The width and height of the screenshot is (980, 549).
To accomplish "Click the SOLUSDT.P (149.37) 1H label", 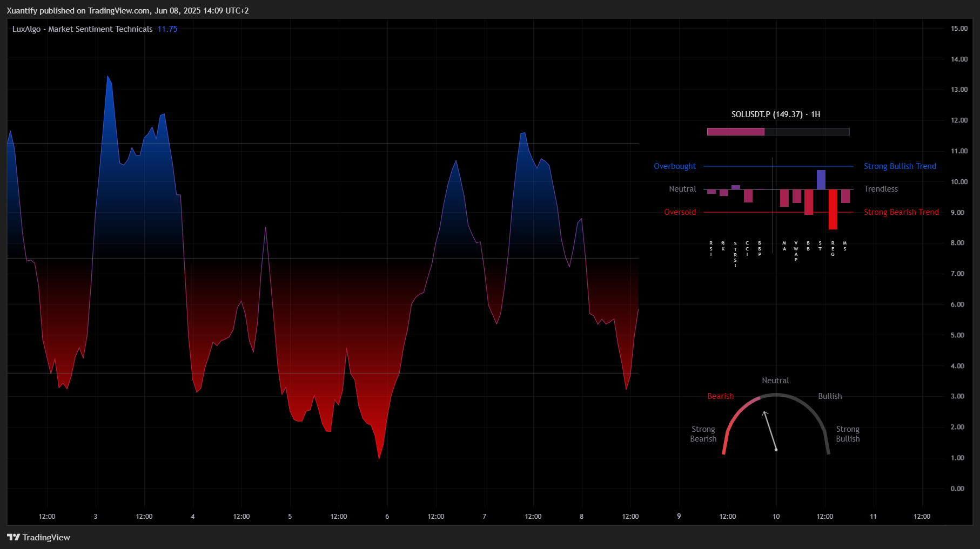I will (776, 114).
